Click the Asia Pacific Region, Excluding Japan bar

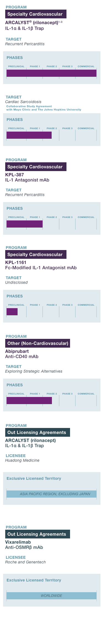51,494
